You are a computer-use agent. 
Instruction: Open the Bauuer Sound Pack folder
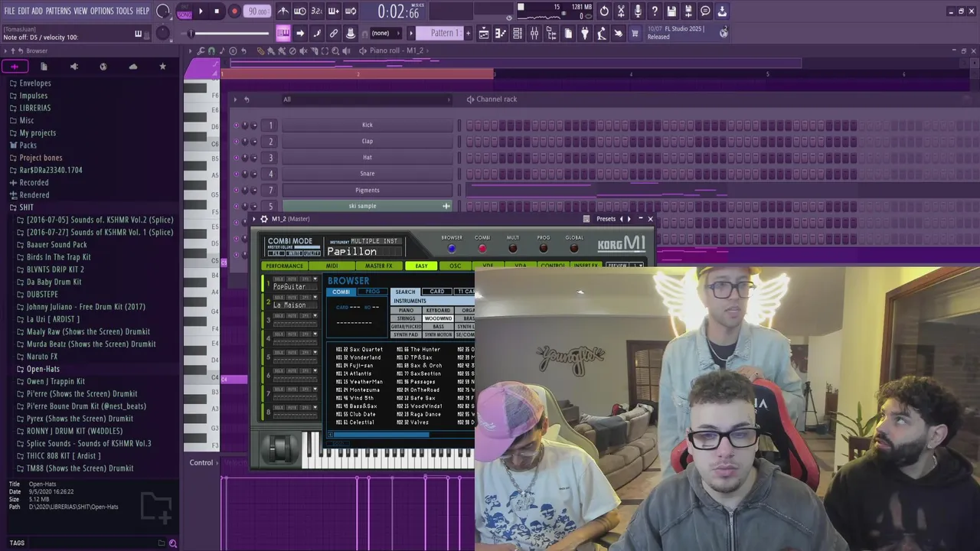pyautogui.click(x=57, y=245)
